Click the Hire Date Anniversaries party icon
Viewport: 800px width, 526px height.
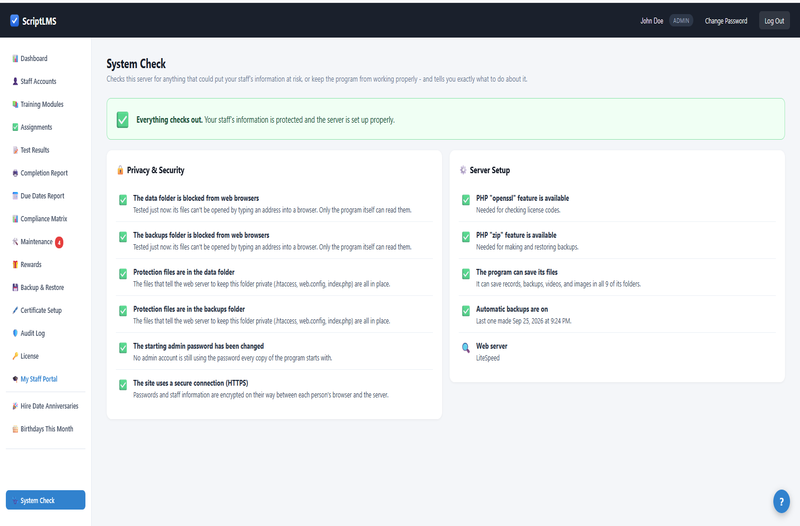click(x=15, y=406)
